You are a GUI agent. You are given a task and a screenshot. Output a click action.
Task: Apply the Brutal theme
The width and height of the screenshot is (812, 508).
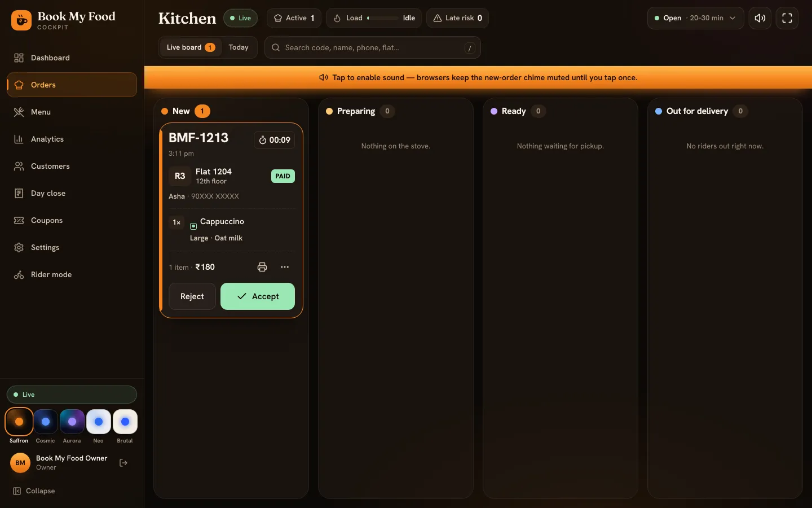[x=125, y=422]
